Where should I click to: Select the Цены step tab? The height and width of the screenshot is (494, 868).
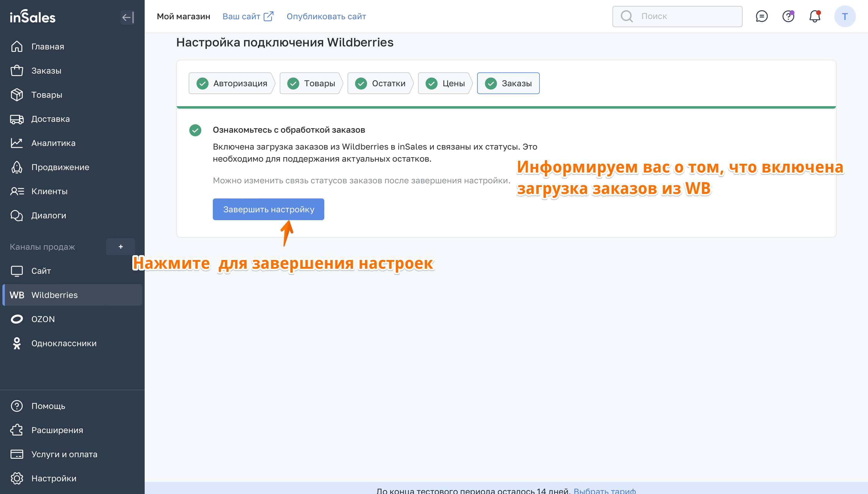tap(445, 83)
